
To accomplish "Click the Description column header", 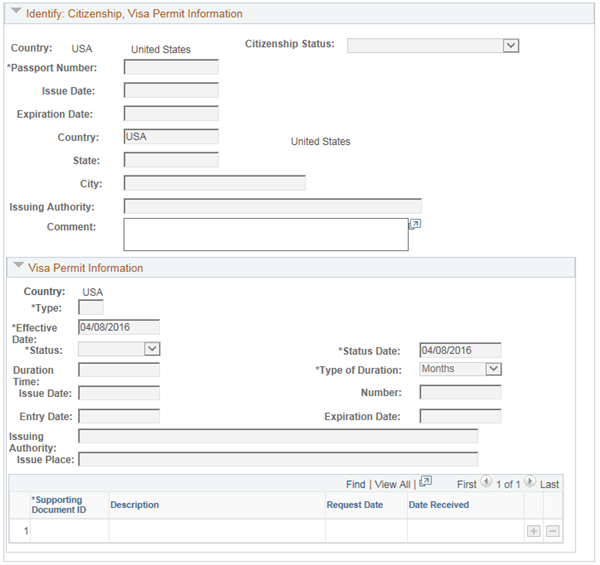I will (x=134, y=505).
